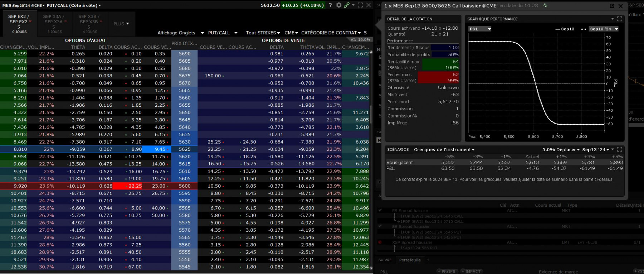Screen dimensions: 644x274
Task: Open the P&L chart type dropdown
Action: point(480,29)
